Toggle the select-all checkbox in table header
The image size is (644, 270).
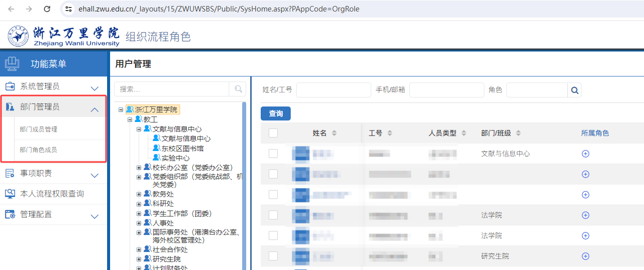tap(273, 133)
